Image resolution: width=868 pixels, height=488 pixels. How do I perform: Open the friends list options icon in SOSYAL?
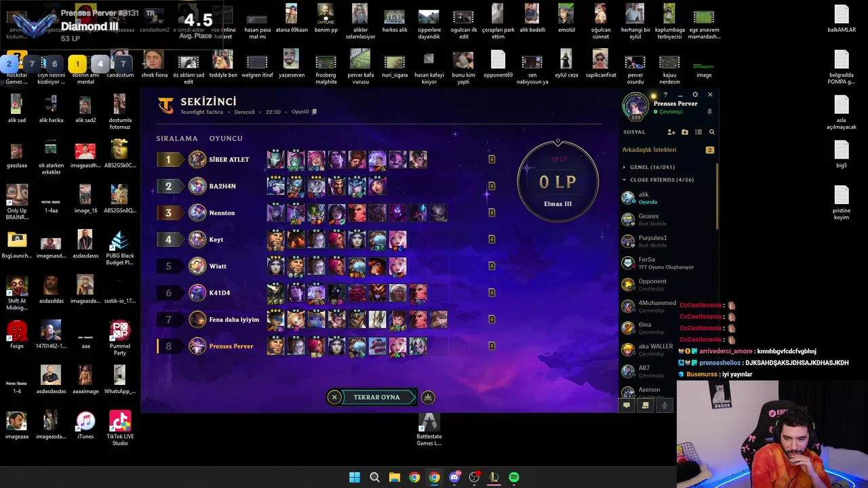[698, 132]
